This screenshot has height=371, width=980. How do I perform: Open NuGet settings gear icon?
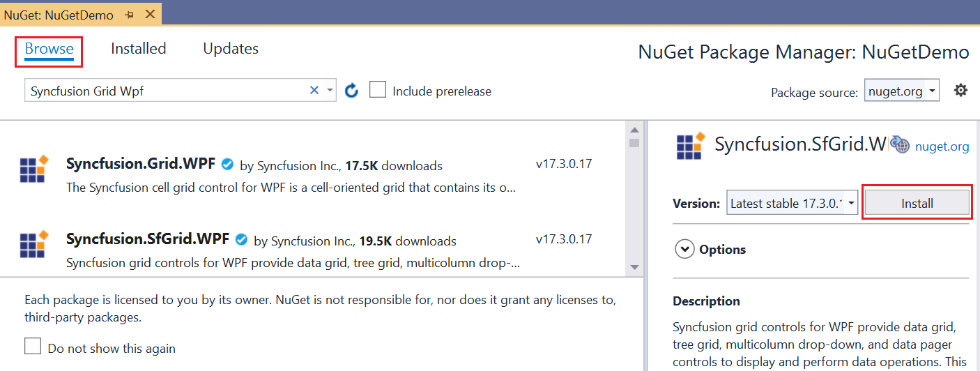click(x=960, y=90)
